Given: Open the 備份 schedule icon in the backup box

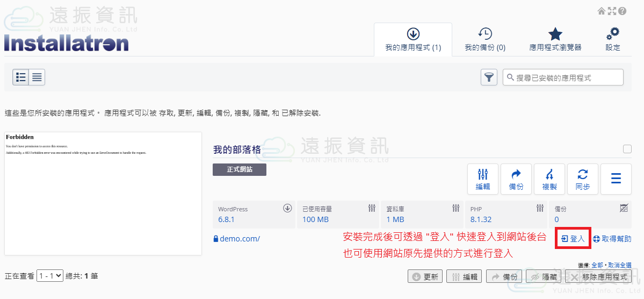Looking at the screenshot, I should tap(624, 208).
